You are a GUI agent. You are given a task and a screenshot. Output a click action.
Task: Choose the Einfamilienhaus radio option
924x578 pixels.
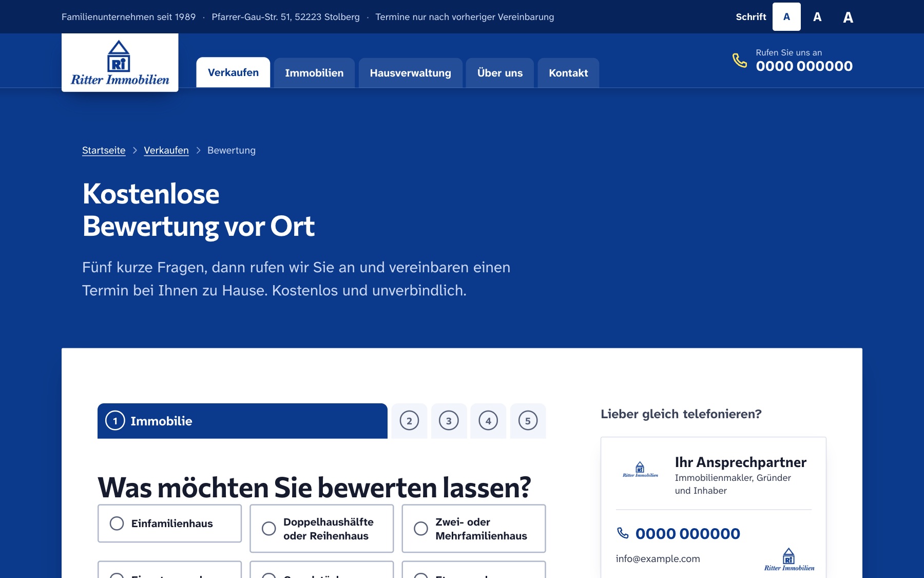coord(169,524)
